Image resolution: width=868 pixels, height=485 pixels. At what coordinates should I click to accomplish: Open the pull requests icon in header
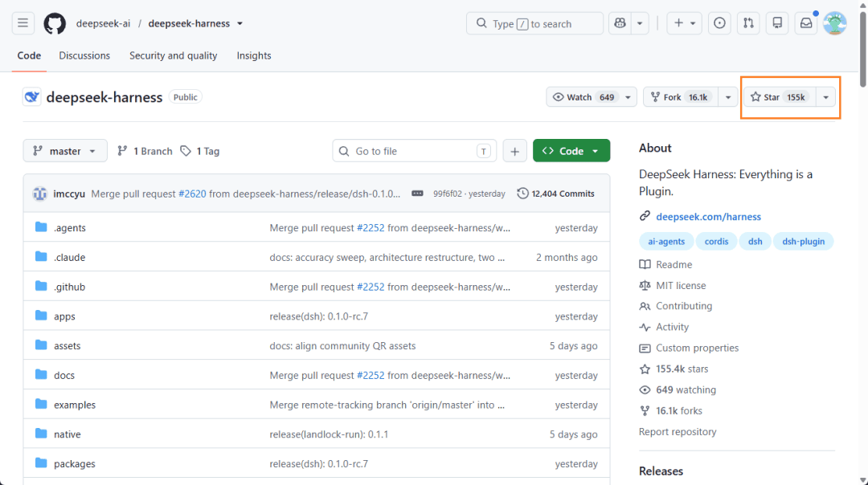[x=748, y=23]
